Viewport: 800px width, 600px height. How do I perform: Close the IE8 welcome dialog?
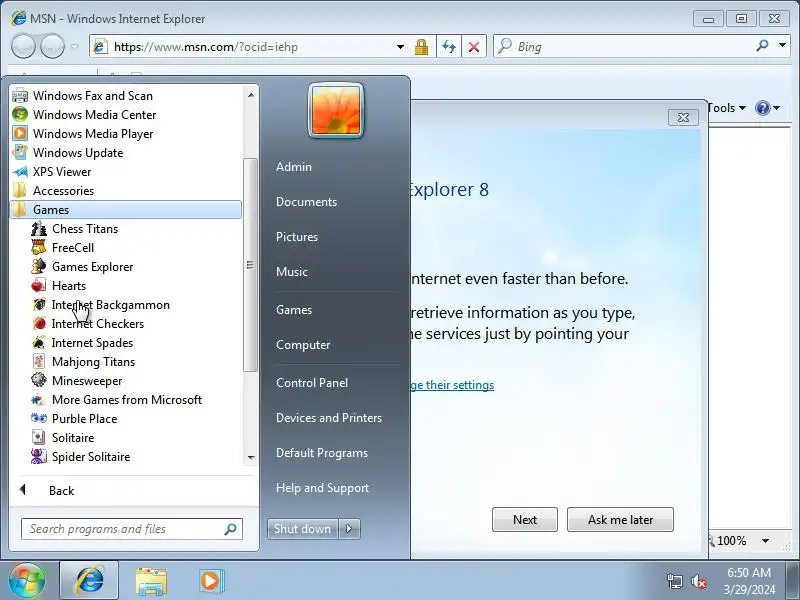683,117
